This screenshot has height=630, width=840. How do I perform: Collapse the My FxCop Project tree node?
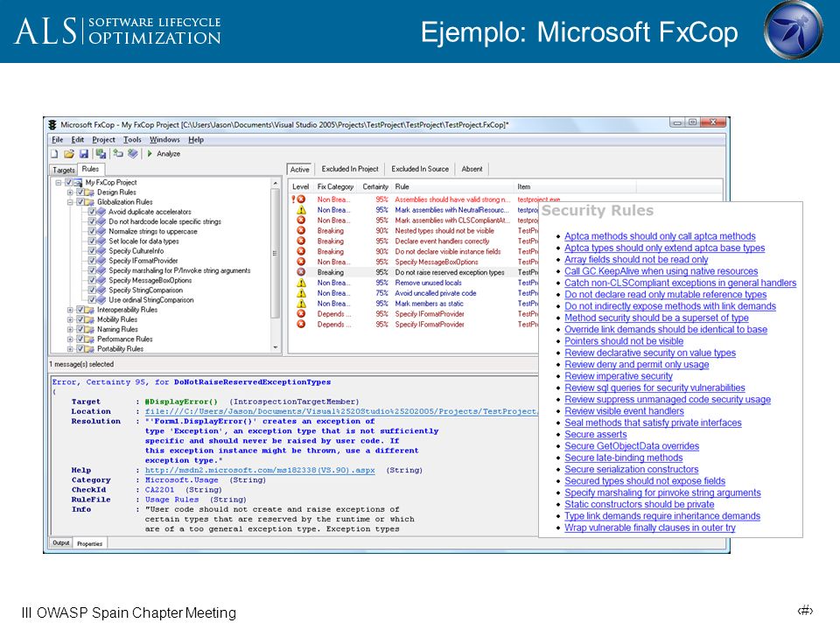click(x=59, y=183)
